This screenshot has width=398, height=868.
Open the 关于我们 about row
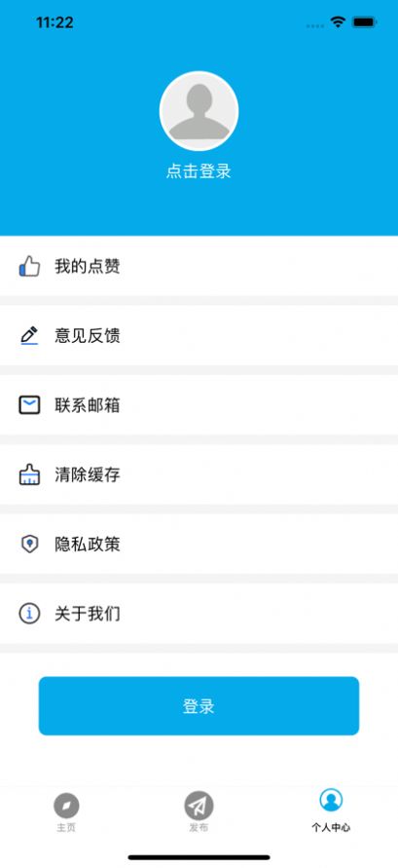pyautogui.click(x=199, y=614)
